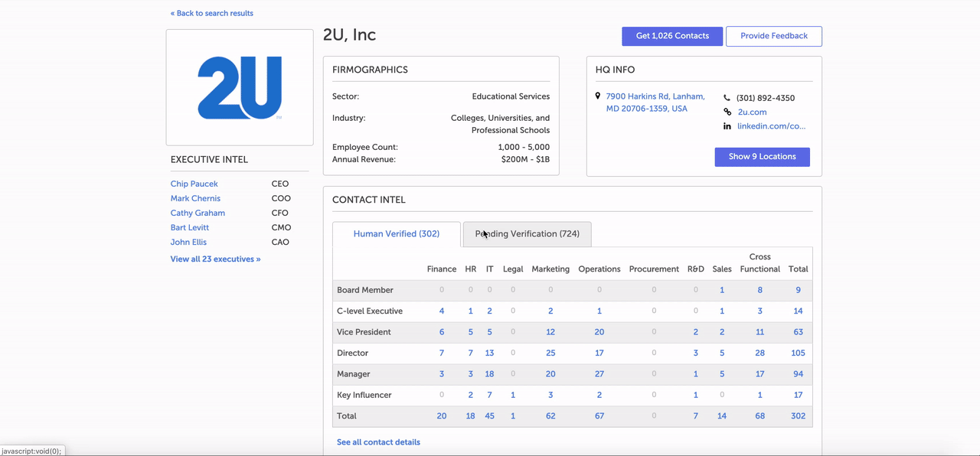This screenshot has height=456, width=980.
Task: Switch to Pending Verification tab
Action: (527, 234)
